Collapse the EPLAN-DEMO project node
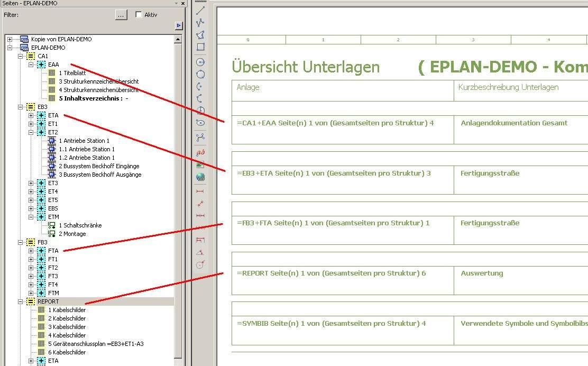This screenshot has width=588, height=366. click(10, 48)
